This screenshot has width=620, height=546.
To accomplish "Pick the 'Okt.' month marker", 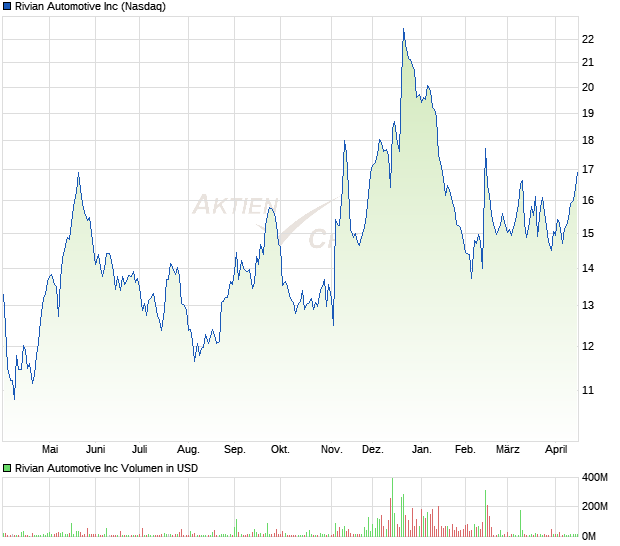I will click(x=280, y=450).
